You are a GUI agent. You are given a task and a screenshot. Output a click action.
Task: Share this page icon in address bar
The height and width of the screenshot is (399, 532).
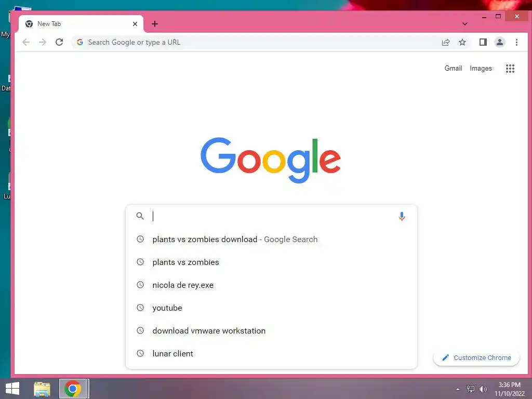pyautogui.click(x=445, y=42)
